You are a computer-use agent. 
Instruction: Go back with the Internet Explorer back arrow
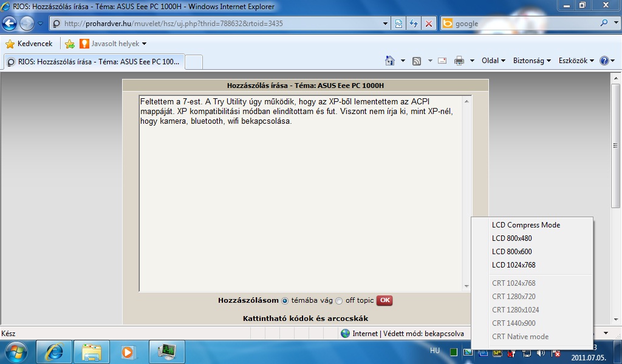[10, 24]
